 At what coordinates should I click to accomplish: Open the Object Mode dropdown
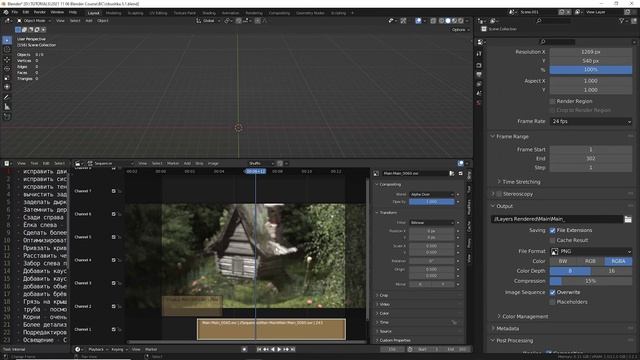click(34, 21)
